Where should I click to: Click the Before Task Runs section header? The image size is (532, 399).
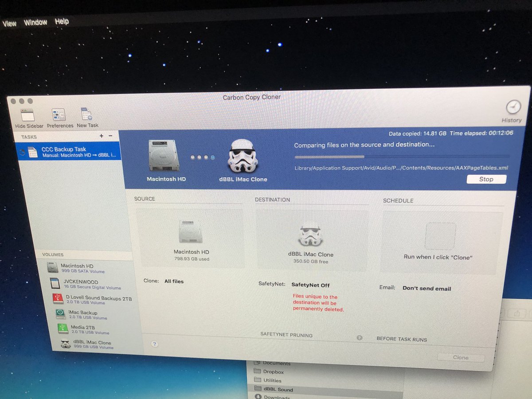click(x=402, y=339)
